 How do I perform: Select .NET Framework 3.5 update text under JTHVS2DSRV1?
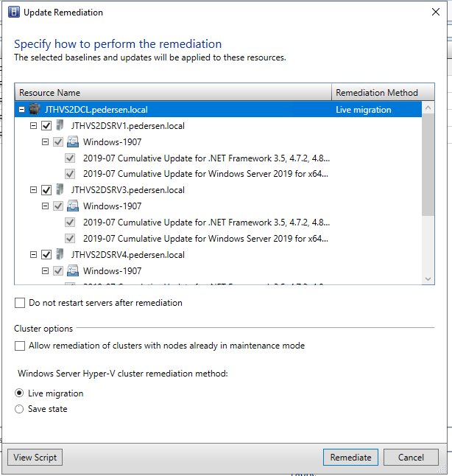pyautogui.click(x=207, y=158)
